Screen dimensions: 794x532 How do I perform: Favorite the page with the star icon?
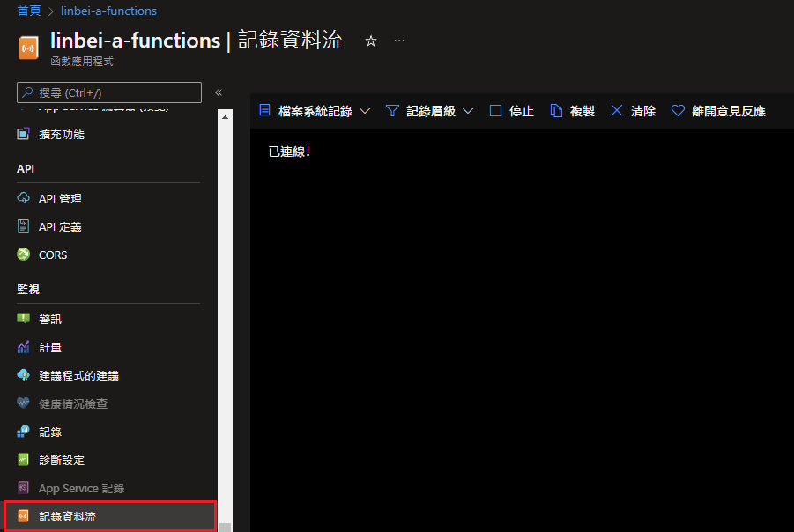(x=371, y=41)
